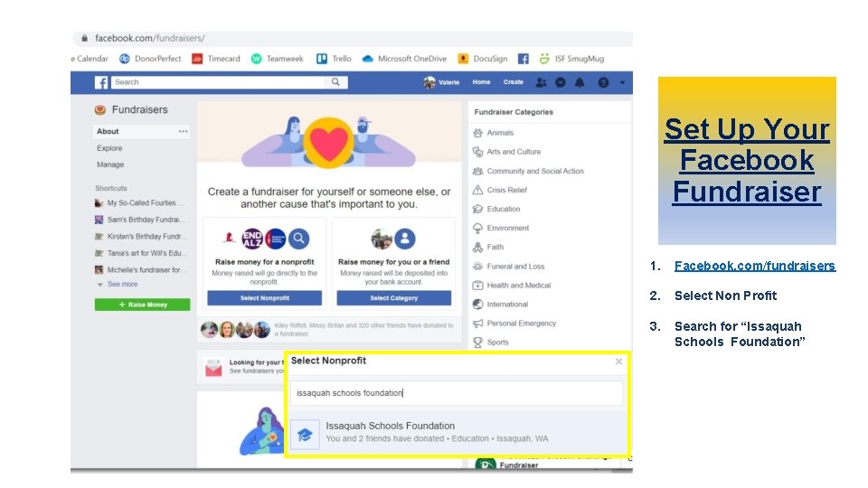Open the DocuSign bookmark

pos(483,59)
